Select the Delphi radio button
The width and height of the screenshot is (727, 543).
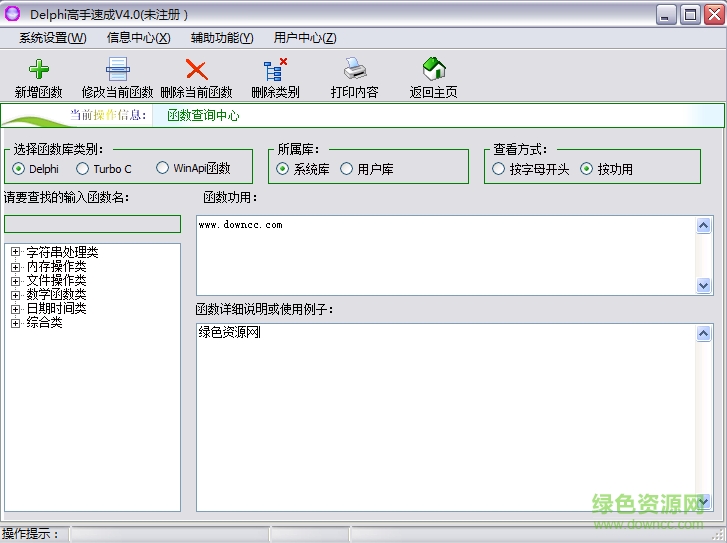(19, 169)
